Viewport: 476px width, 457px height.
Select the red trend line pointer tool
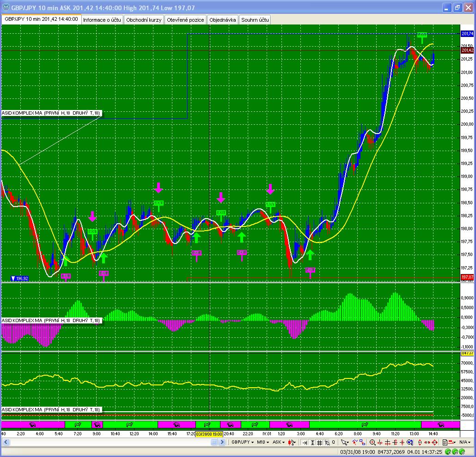tap(355, 442)
